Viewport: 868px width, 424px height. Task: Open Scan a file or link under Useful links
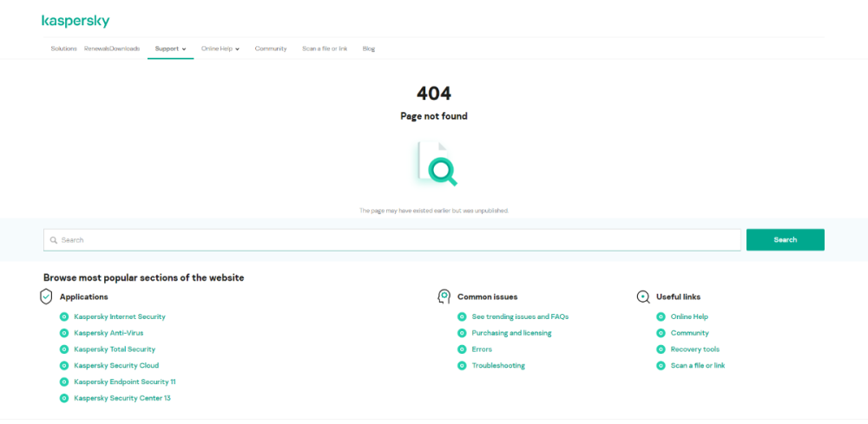(698, 365)
